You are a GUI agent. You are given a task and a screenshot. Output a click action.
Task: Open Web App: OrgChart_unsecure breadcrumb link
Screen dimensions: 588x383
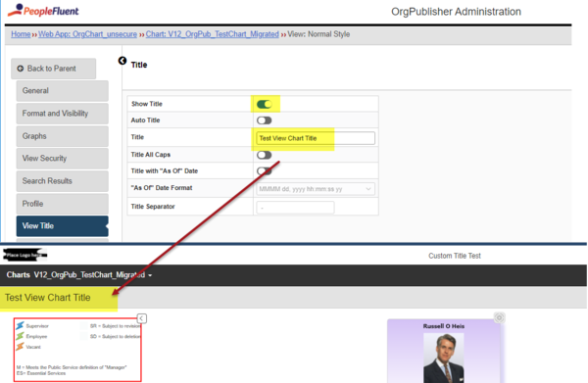(x=87, y=34)
